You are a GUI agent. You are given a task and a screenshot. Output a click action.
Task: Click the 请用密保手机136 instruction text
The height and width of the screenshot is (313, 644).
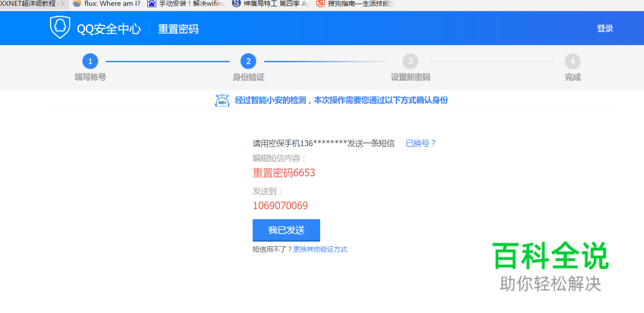[323, 143]
